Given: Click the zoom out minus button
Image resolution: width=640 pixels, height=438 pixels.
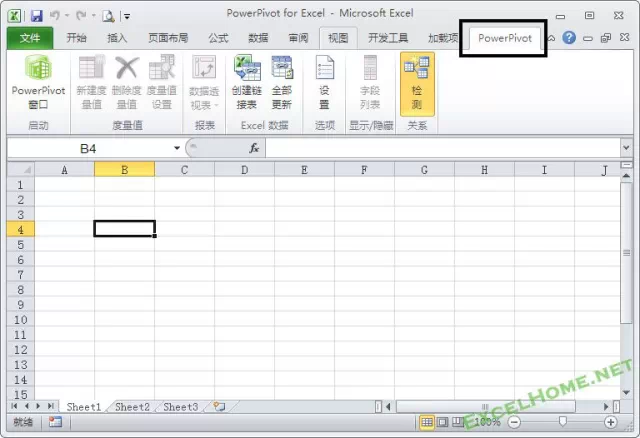Looking at the screenshot, I should tap(514, 422).
